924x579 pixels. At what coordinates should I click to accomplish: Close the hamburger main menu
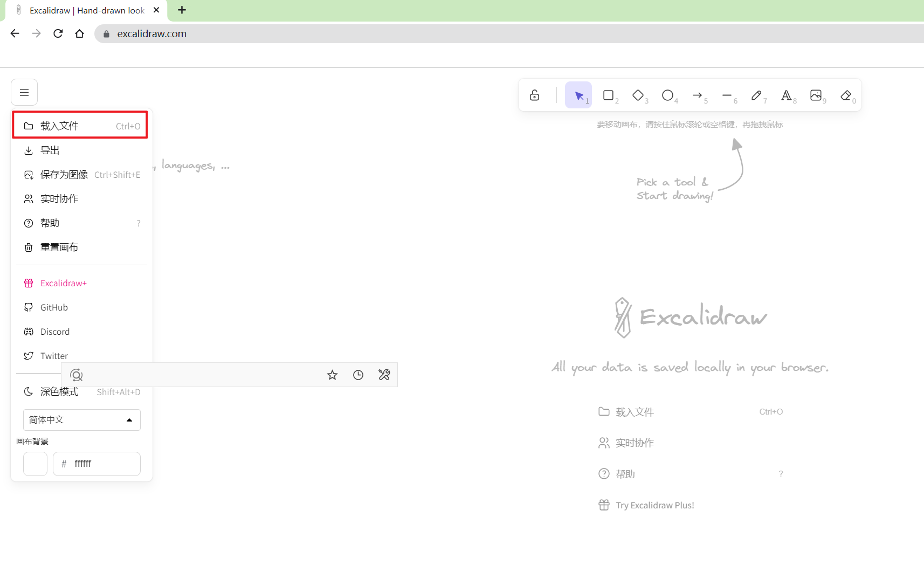tap(24, 92)
